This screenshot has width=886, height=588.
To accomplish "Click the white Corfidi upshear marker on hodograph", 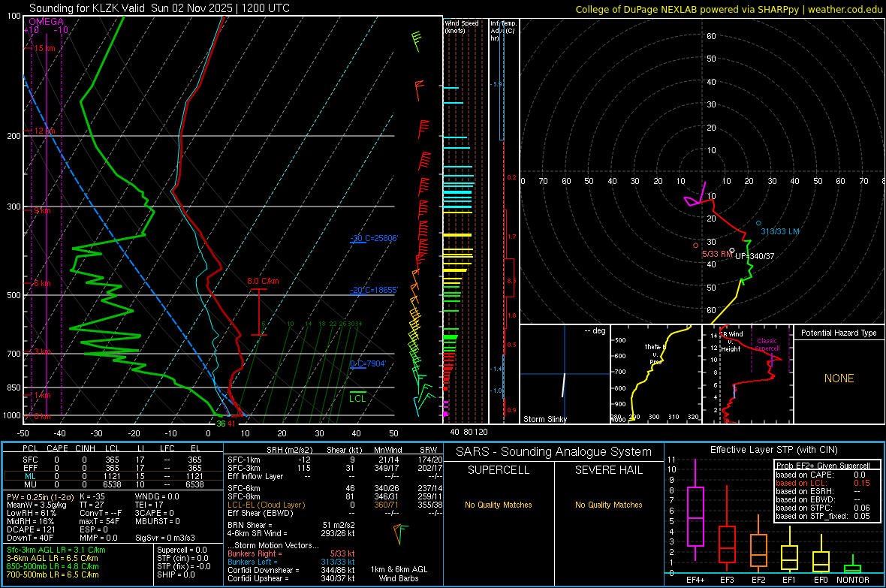I will point(732,250).
